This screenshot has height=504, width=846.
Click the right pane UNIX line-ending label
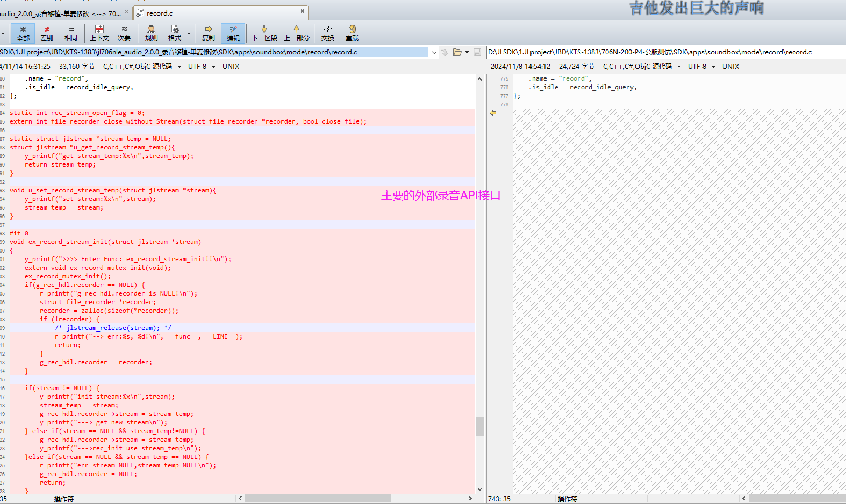731,67
